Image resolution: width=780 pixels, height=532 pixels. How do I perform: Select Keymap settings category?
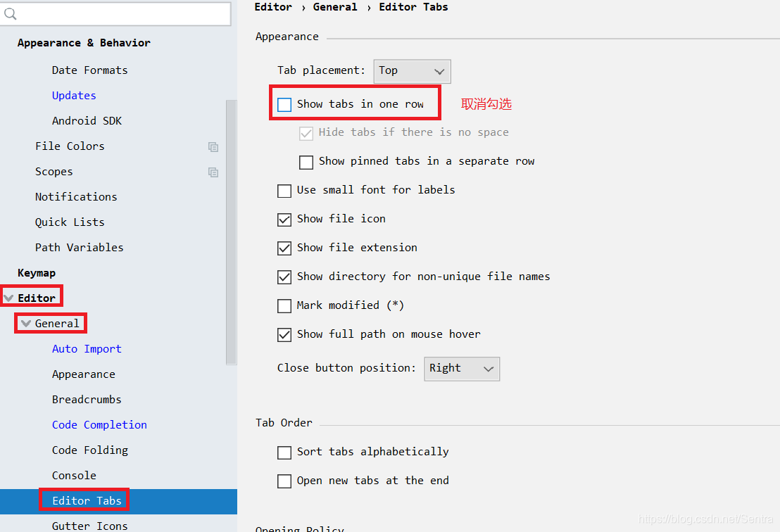37,273
